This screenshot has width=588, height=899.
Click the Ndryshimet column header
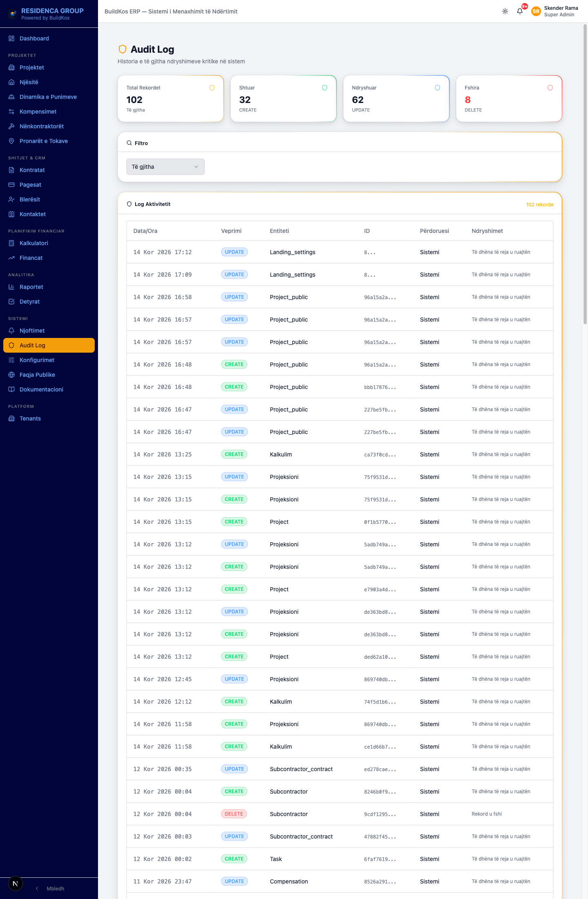point(487,231)
